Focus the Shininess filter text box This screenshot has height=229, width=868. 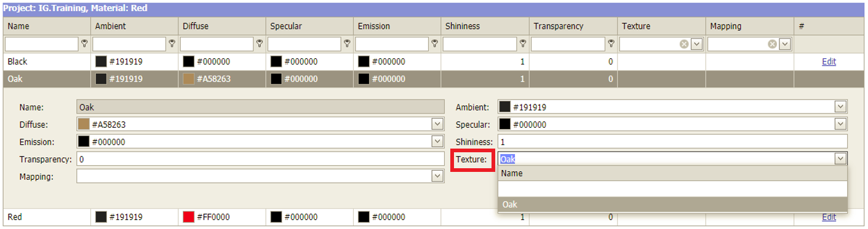(x=480, y=44)
